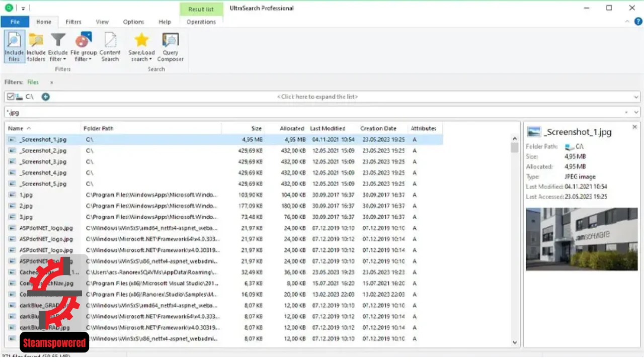The height and width of the screenshot is (362, 644).
Task: Click the preview pane image icon beside title
Action: pos(533,132)
